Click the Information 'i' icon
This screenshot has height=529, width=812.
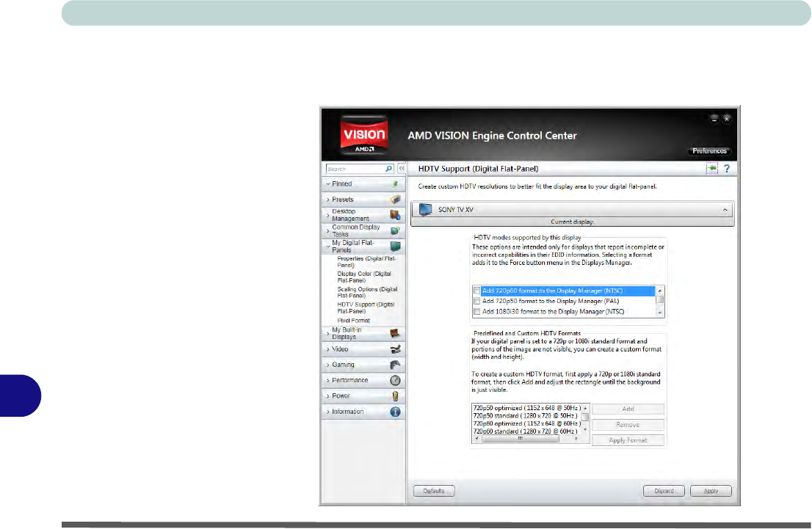(395, 412)
